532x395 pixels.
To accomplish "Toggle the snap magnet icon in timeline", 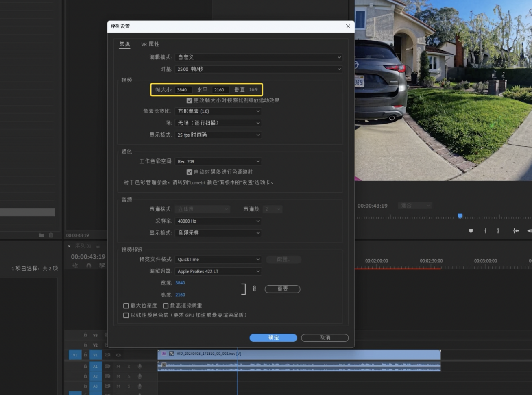I will click(x=89, y=265).
